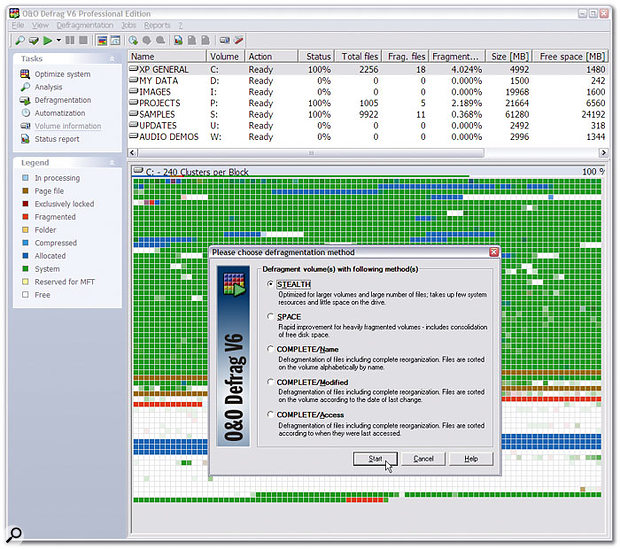Click the first greyed report document icon
Image resolution: width=620 pixels, height=549 pixels.
pos(192,40)
